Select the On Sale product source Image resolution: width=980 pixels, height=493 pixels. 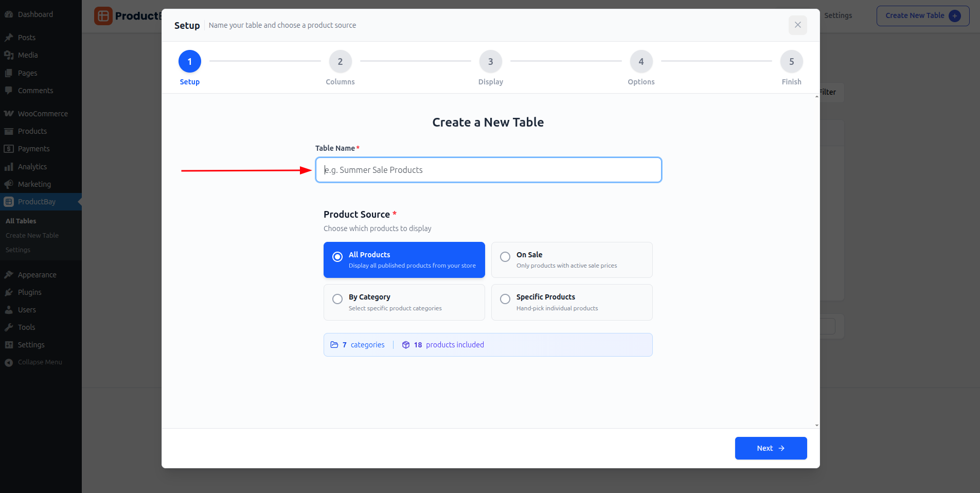[x=505, y=257]
